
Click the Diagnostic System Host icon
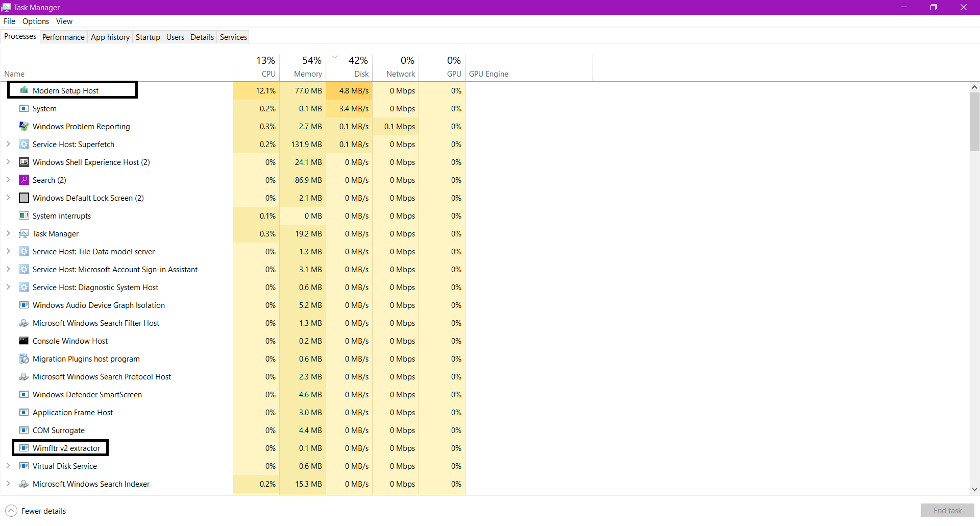tap(24, 287)
